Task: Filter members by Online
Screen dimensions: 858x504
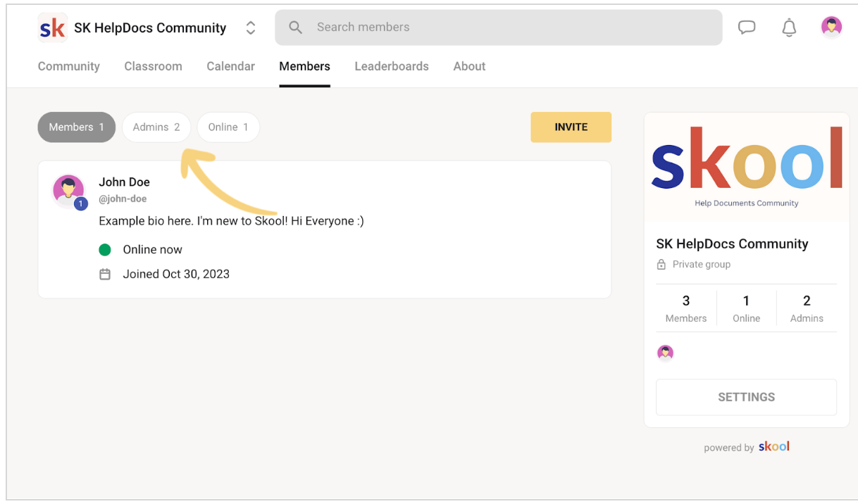Action: [228, 127]
